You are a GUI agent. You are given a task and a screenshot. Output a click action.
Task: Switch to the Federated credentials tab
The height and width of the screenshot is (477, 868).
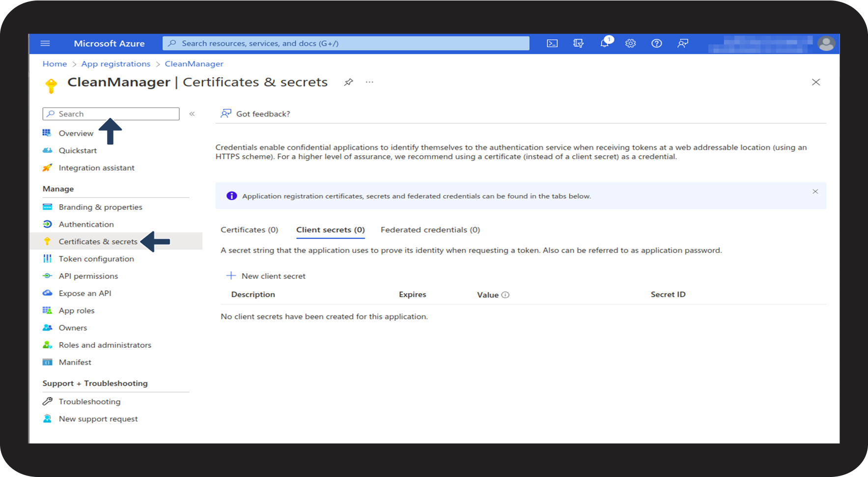pyautogui.click(x=430, y=230)
